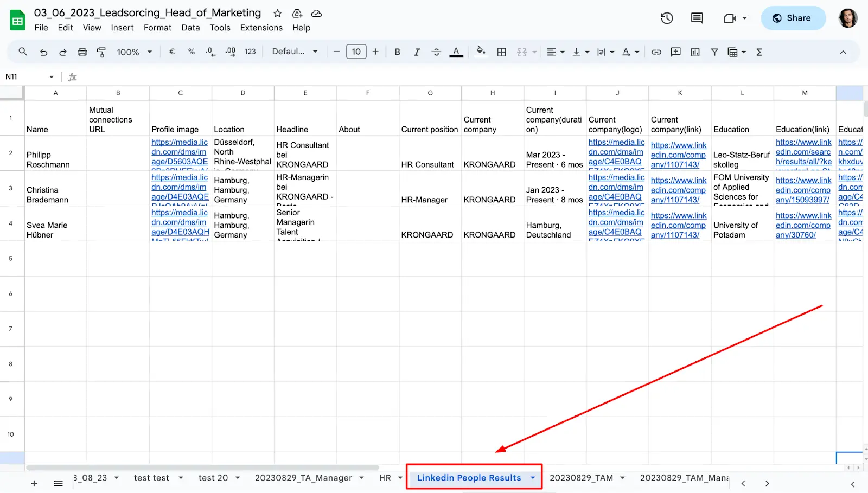868x493 pixels.
Task: Click the Share button
Action: click(x=793, y=18)
